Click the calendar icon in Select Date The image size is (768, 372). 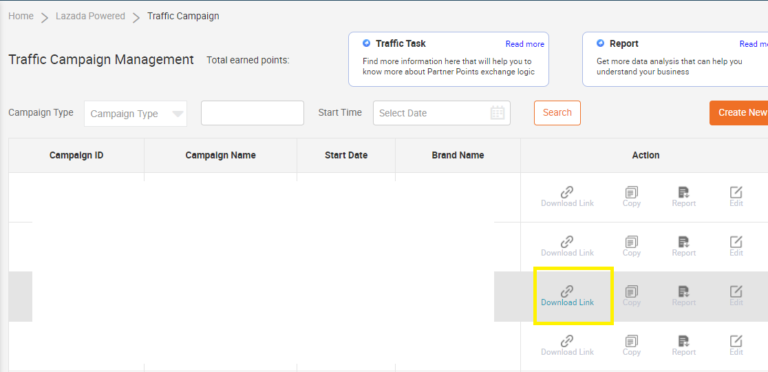(x=497, y=113)
